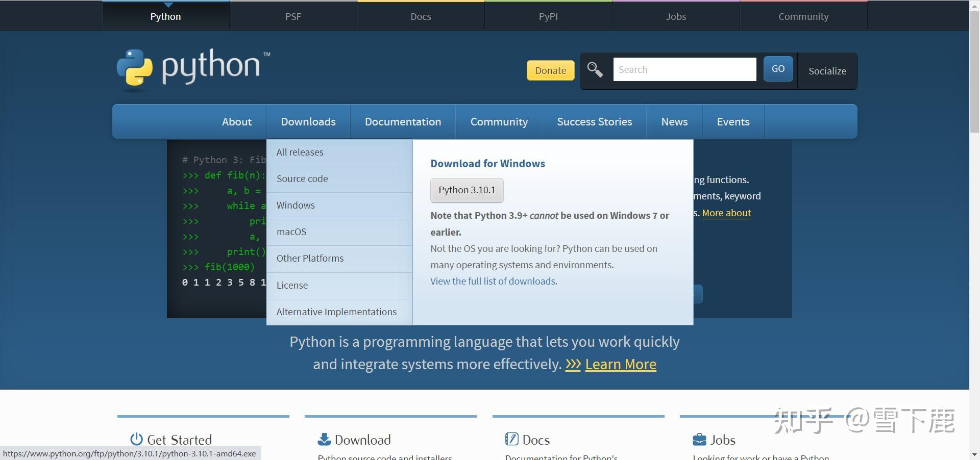Switch to the PyPI tab
This screenshot has width=980, height=460.
coord(548,16)
